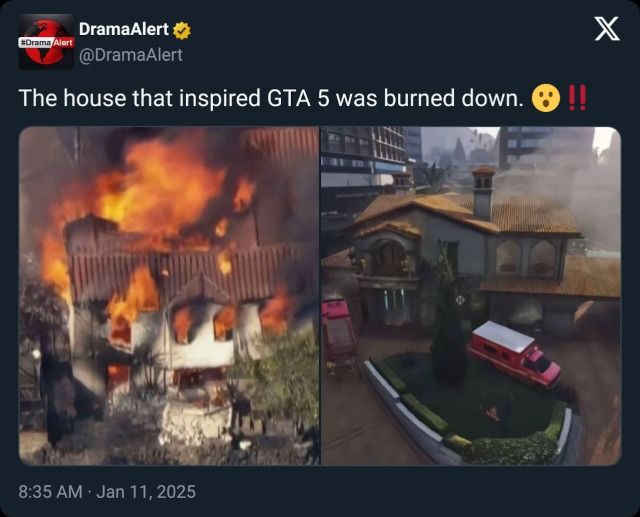Click the fire truck at the GTA image edge
The width and height of the screenshot is (640, 517).
pos(338,333)
